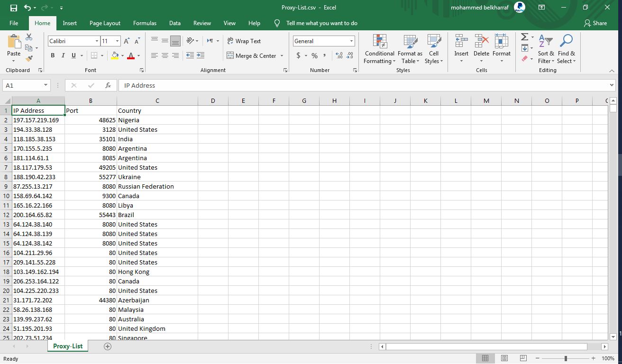Open the Borders dropdown arrow
This screenshot has height=364, width=622.
102,55
